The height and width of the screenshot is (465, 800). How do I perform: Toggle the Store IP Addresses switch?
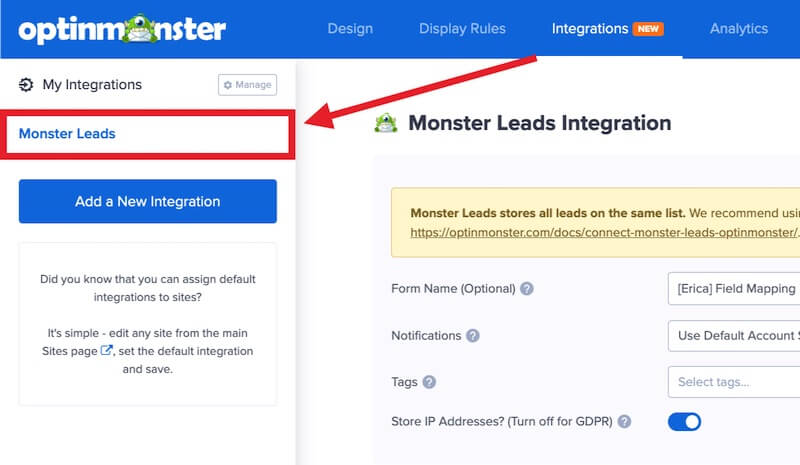click(x=684, y=422)
